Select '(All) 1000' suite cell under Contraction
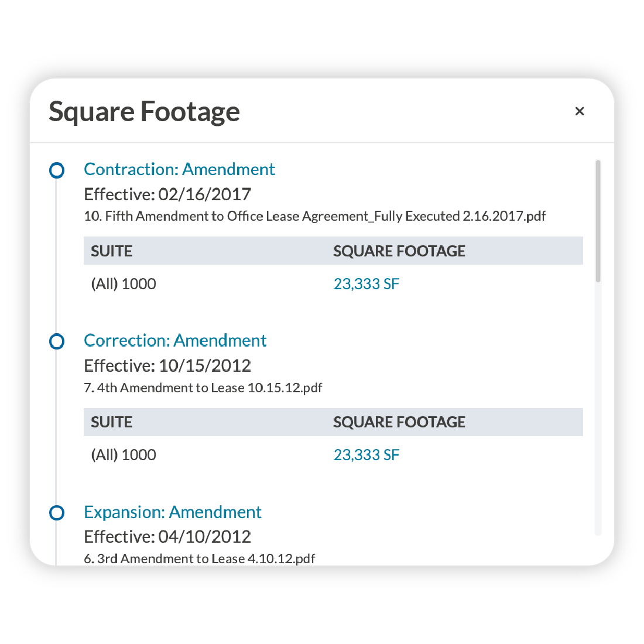The image size is (644, 644). tap(123, 284)
